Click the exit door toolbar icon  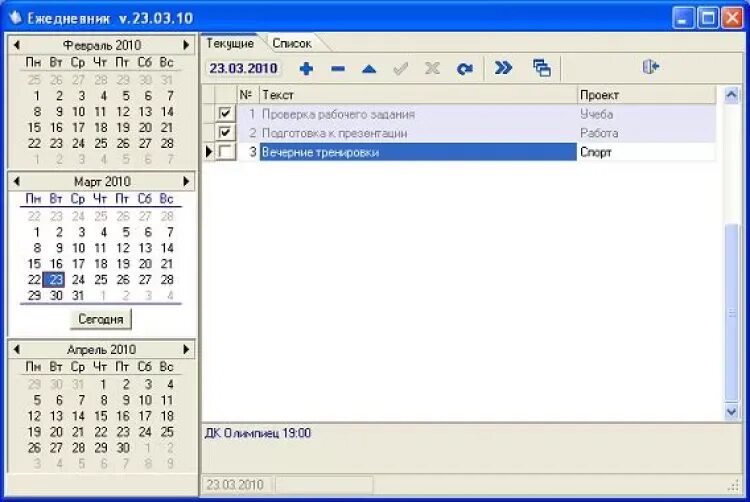(x=651, y=67)
